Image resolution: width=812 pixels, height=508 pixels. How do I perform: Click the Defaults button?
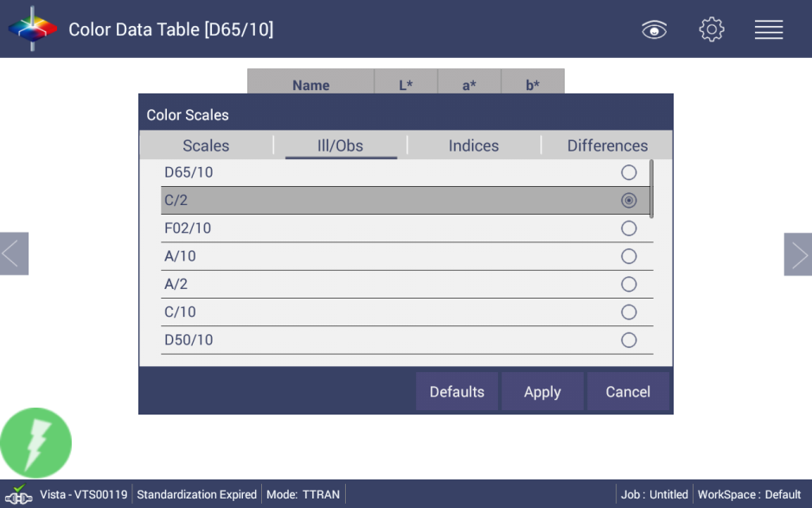[x=457, y=392]
